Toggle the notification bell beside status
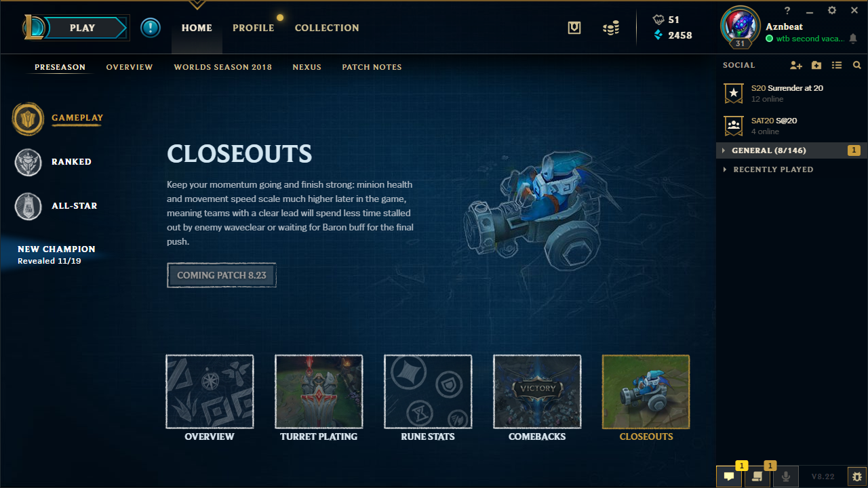868x488 pixels. (x=853, y=39)
